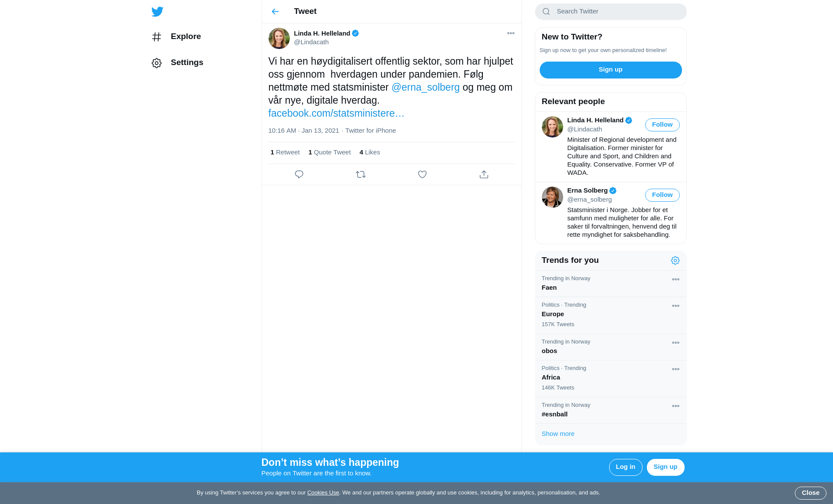The height and width of the screenshot is (504, 833).
Task: Click the retweet icon
Action: pyautogui.click(x=361, y=174)
